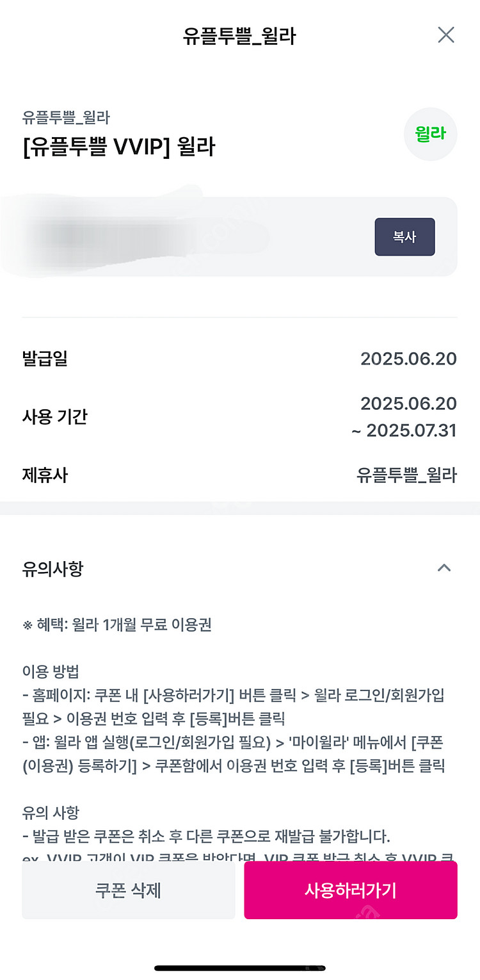This screenshot has height=980, width=480.
Task: Collapse the 유의사항 section using the chevron
Action: pos(444,568)
